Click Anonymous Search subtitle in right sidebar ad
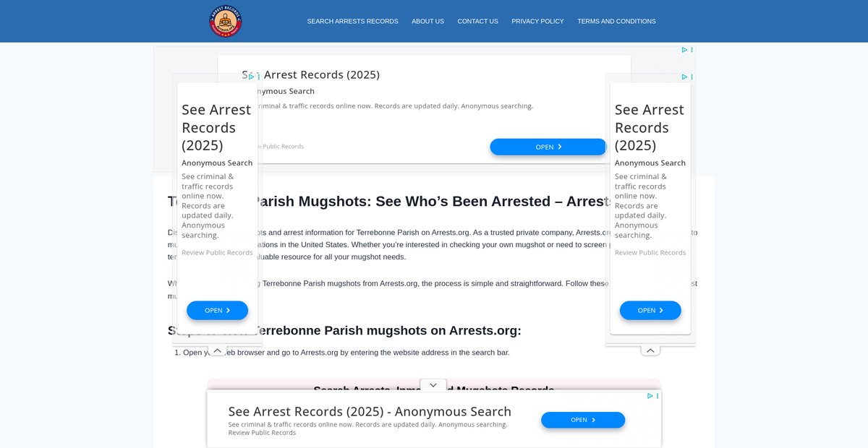 click(x=650, y=163)
